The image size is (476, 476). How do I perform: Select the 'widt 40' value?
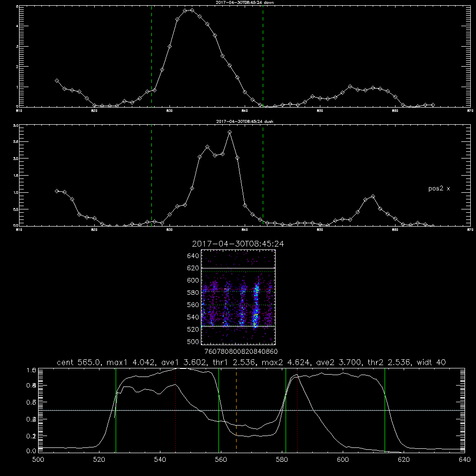coord(431,362)
